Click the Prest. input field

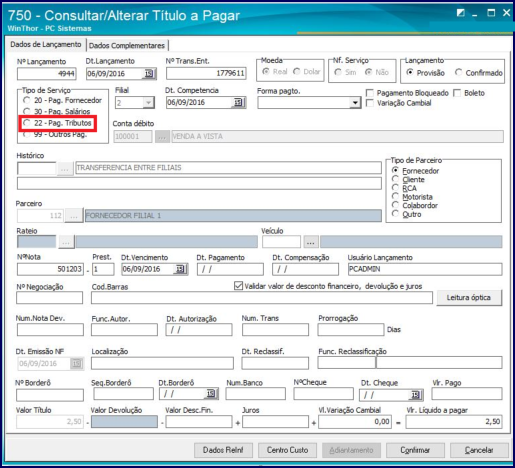click(x=103, y=269)
